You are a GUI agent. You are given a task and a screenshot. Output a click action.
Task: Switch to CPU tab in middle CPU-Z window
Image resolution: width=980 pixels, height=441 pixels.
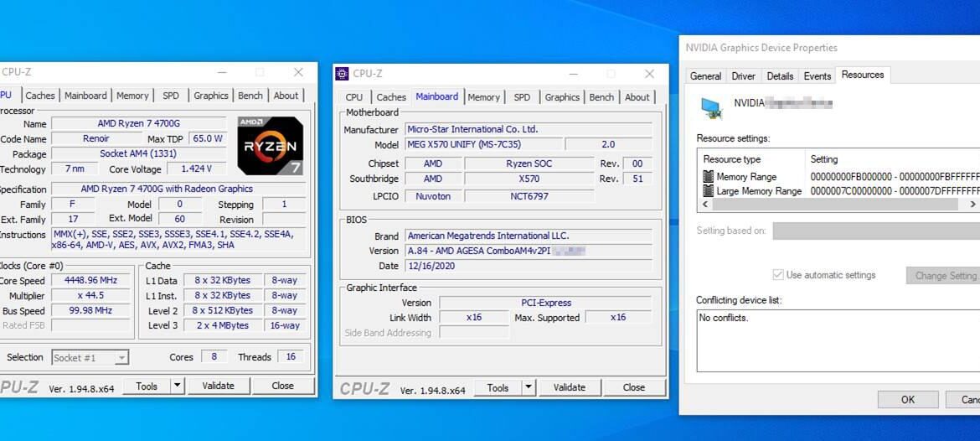click(353, 97)
